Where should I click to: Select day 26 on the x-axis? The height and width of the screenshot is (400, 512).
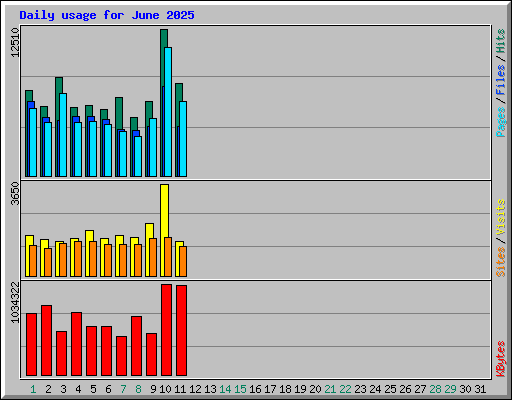click(405, 389)
